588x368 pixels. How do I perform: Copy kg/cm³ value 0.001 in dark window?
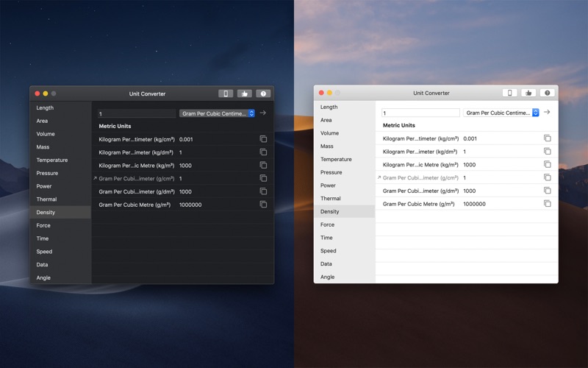click(x=263, y=139)
